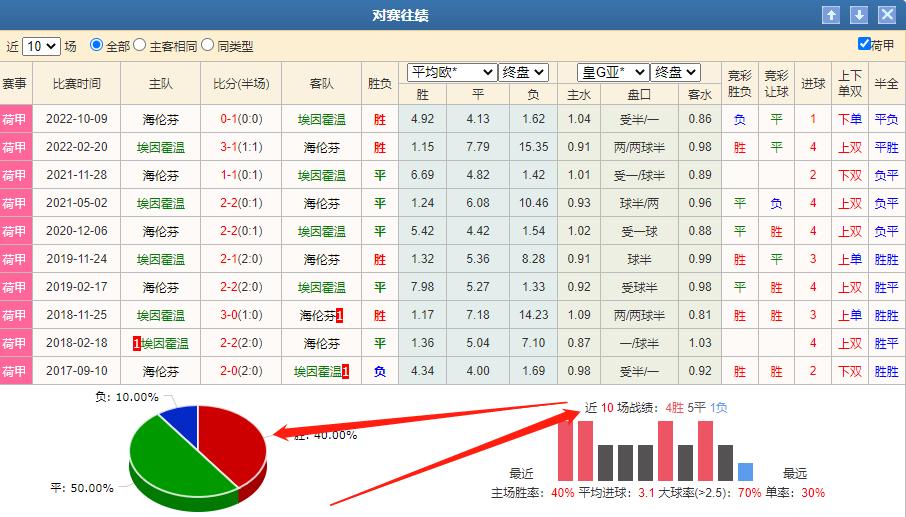Click the 半全 column header

pyautogui.click(x=886, y=84)
